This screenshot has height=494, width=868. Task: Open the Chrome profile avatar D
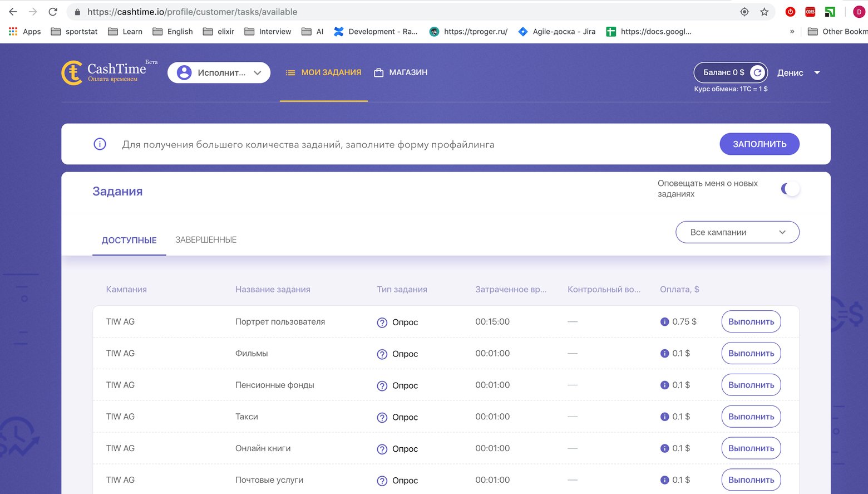[859, 12]
